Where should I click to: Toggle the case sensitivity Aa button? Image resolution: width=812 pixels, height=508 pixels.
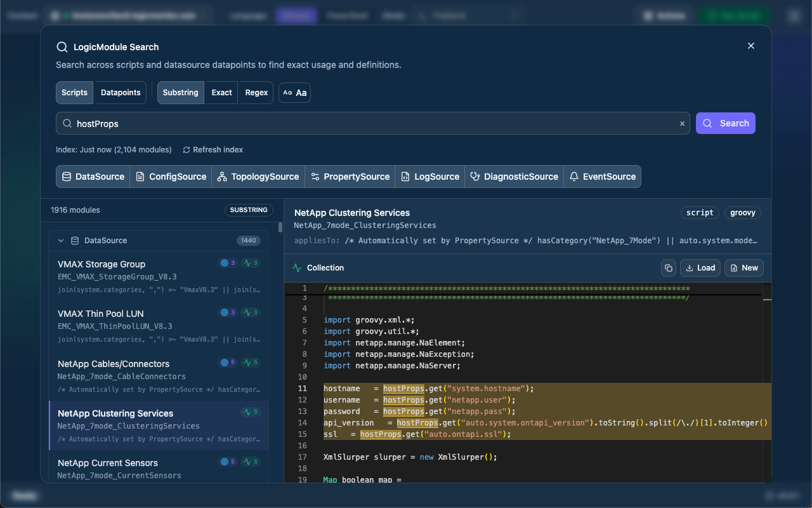[294, 93]
